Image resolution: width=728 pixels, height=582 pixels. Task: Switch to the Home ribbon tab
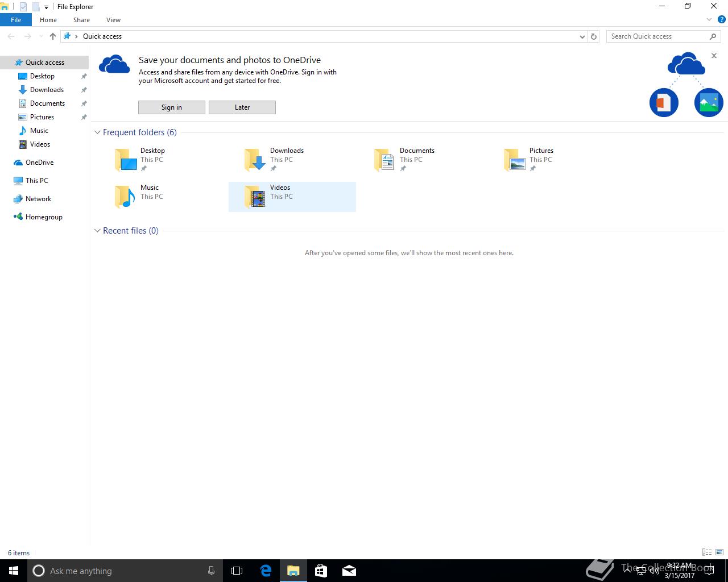point(48,20)
